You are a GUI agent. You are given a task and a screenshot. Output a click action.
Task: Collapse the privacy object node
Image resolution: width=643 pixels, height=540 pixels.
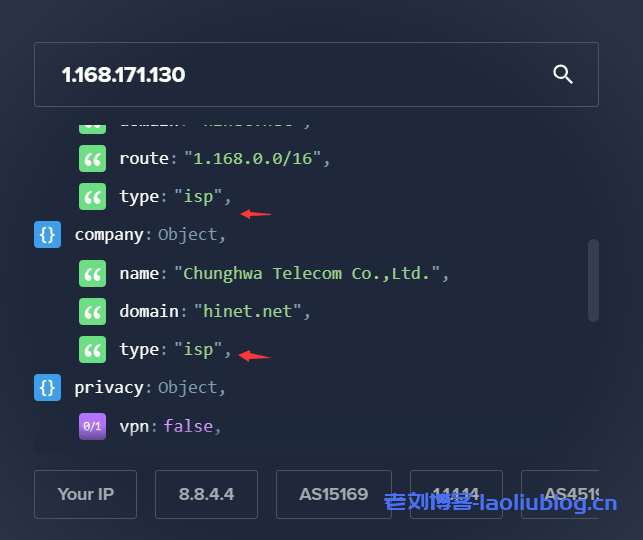48,388
